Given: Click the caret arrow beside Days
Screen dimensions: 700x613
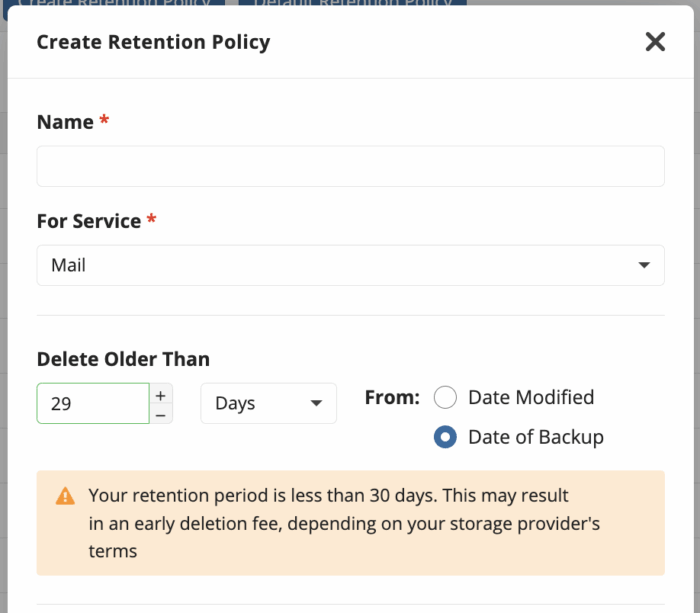Looking at the screenshot, I should coord(316,404).
